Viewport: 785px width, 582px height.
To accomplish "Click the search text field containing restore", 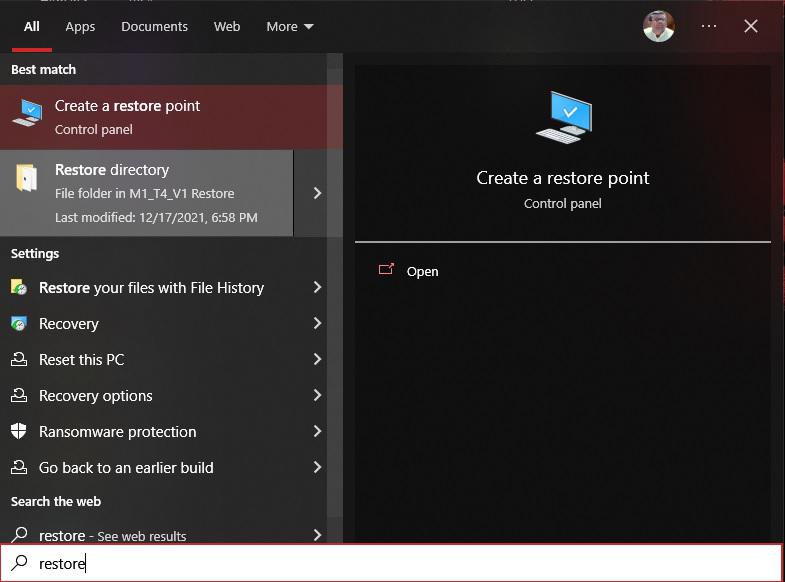I will (391, 563).
